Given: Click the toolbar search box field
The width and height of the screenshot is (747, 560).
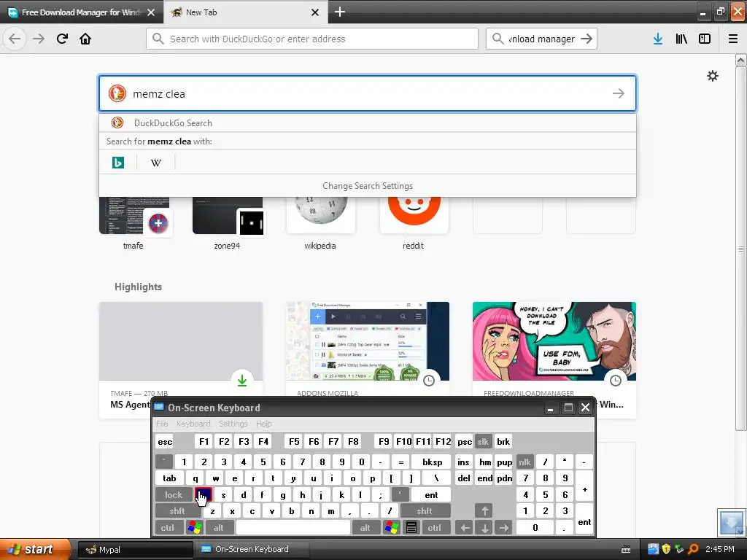Looking at the screenshot, I should click(x=541, y=39).
